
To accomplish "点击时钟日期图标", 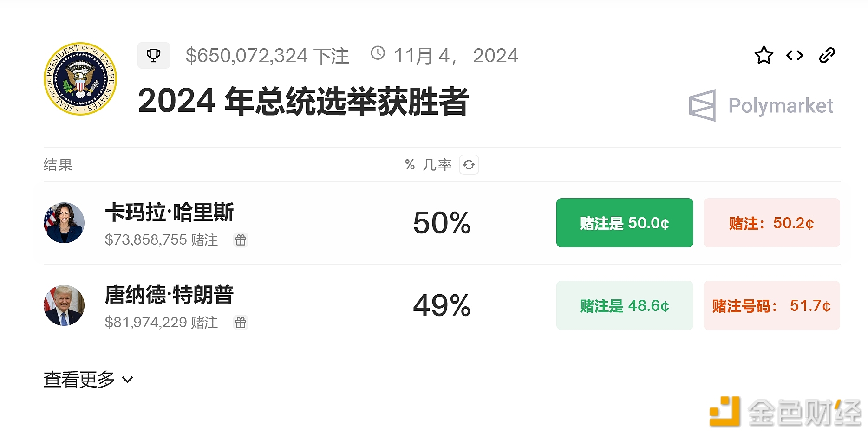I will click(x=377, y=54).
